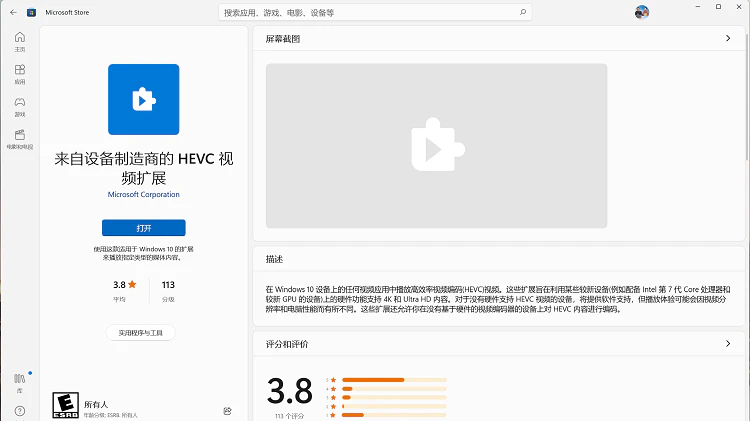Open the Home (主页) sidebar section

pos(20,42)
